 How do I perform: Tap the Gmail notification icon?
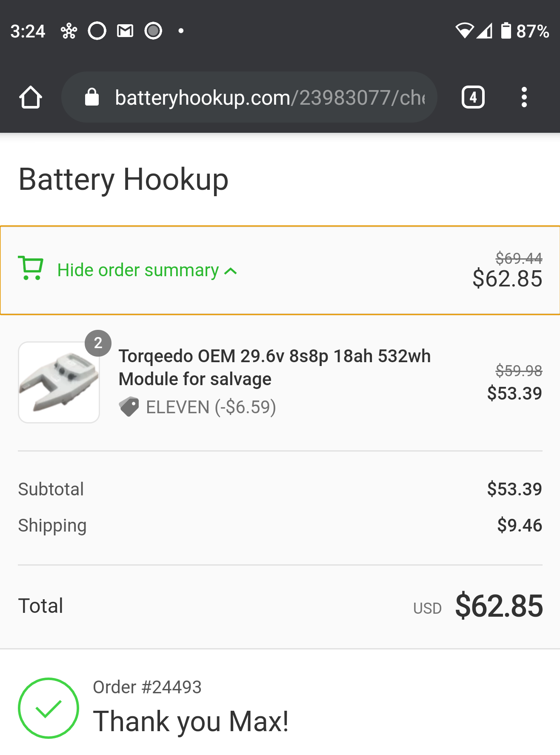(x=125, y=31)
